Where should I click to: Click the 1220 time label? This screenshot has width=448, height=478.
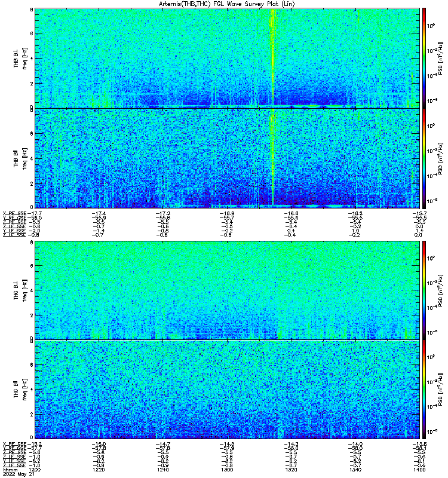99,470
